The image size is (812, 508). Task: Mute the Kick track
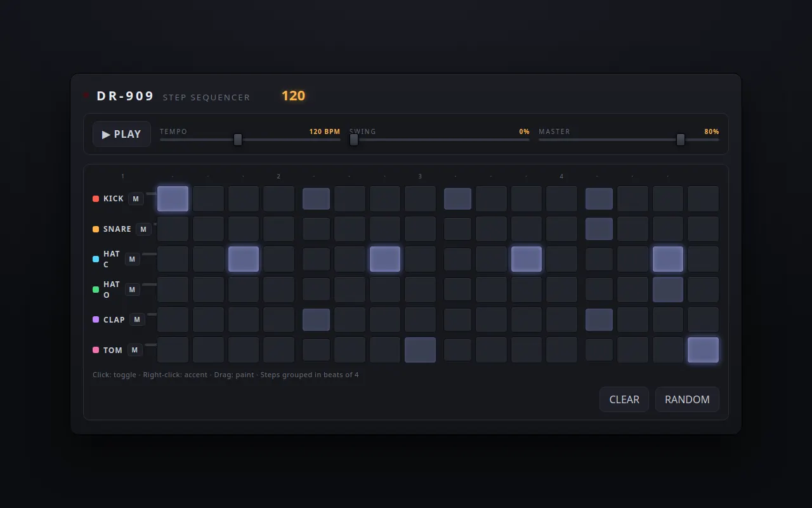[x=136, y=199]
